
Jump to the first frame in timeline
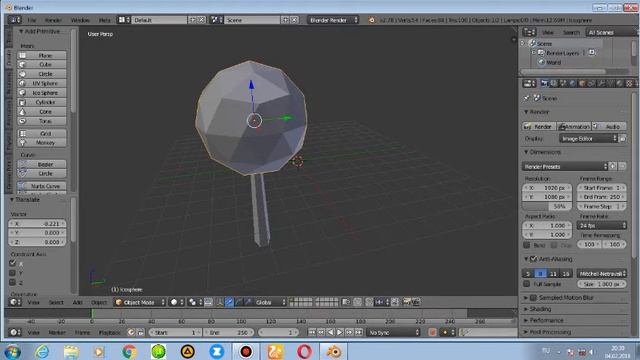coord(312,333)
